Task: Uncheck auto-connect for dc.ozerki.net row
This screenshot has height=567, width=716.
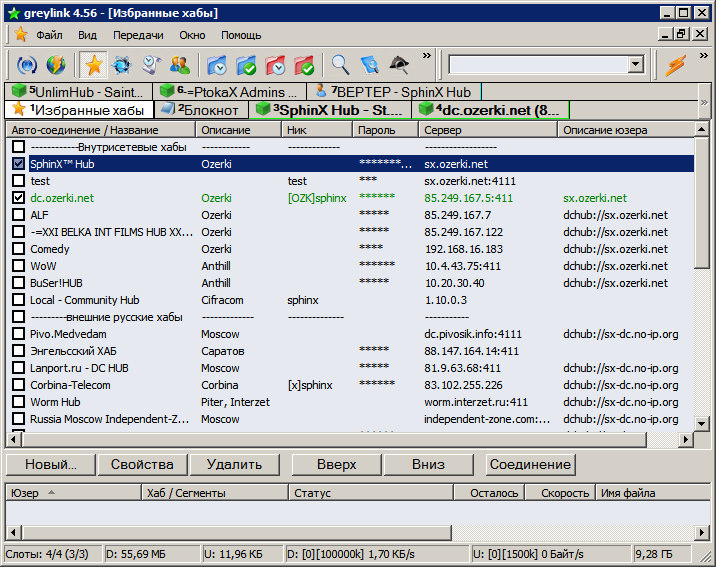Action: 18,197
